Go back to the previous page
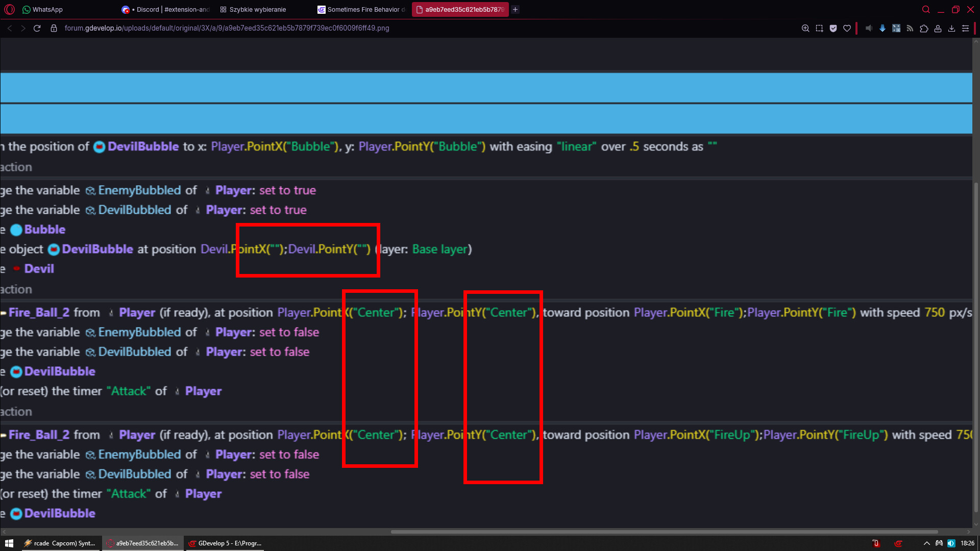 click(x=9, y=28)
